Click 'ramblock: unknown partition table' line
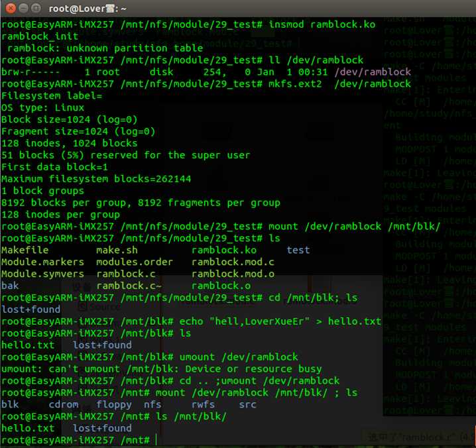 pos(105,48)
